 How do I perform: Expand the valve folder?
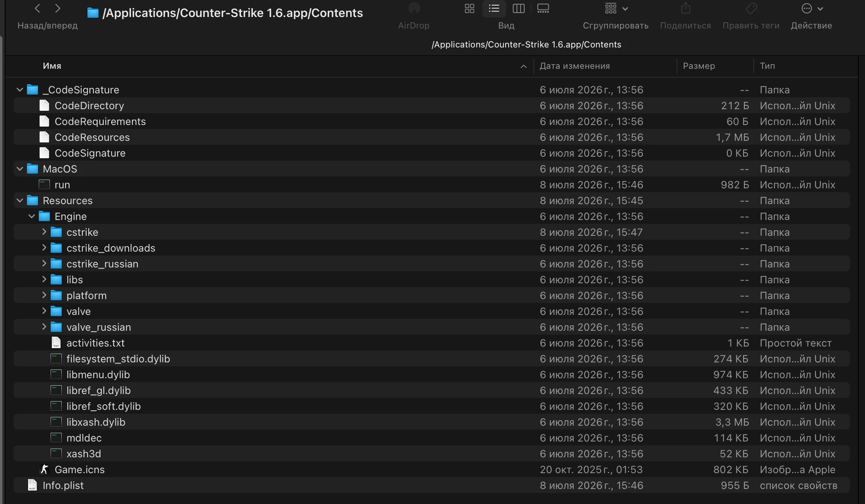44,311
